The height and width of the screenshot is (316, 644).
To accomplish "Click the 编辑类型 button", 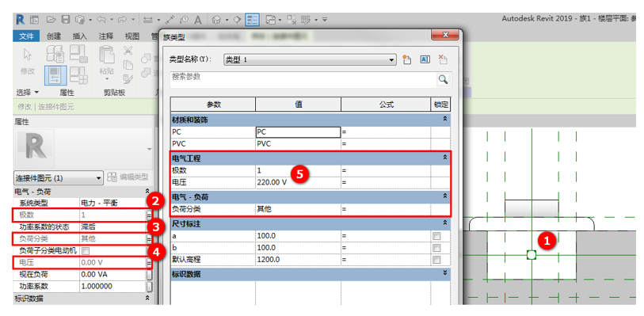I will (x=128, y=177).
